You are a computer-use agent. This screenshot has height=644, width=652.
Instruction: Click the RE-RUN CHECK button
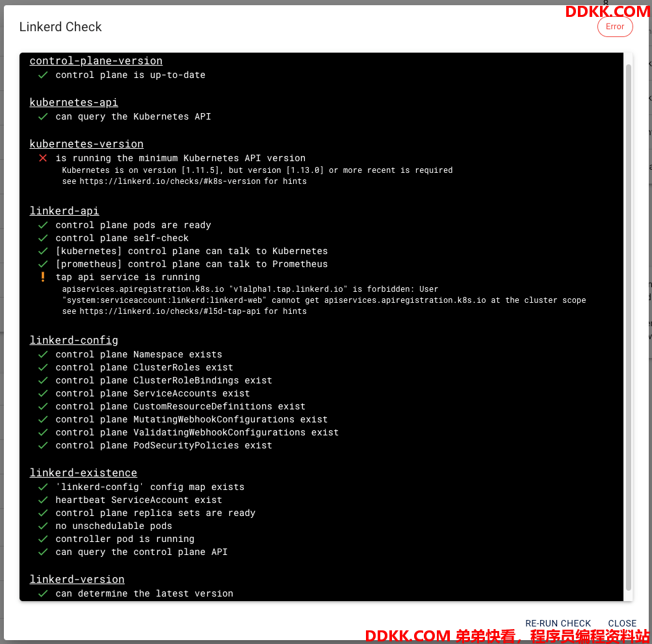tap(558, 623)
